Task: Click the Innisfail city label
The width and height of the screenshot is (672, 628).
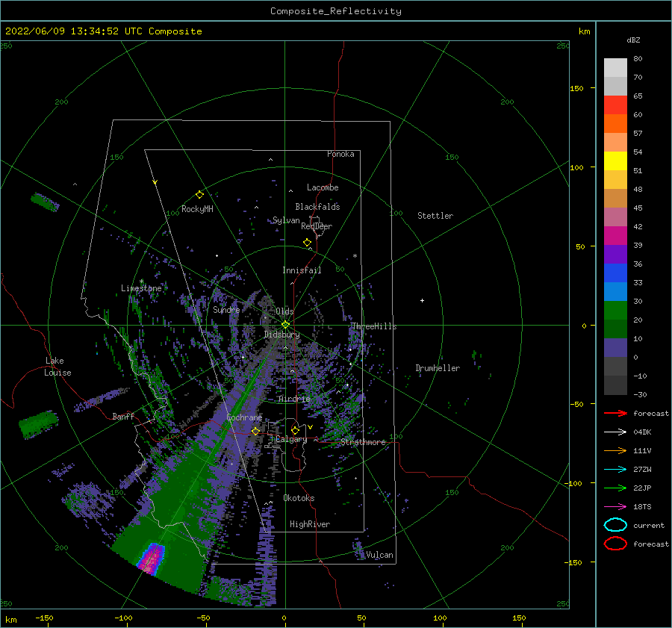Action: [x=302, y=270]
